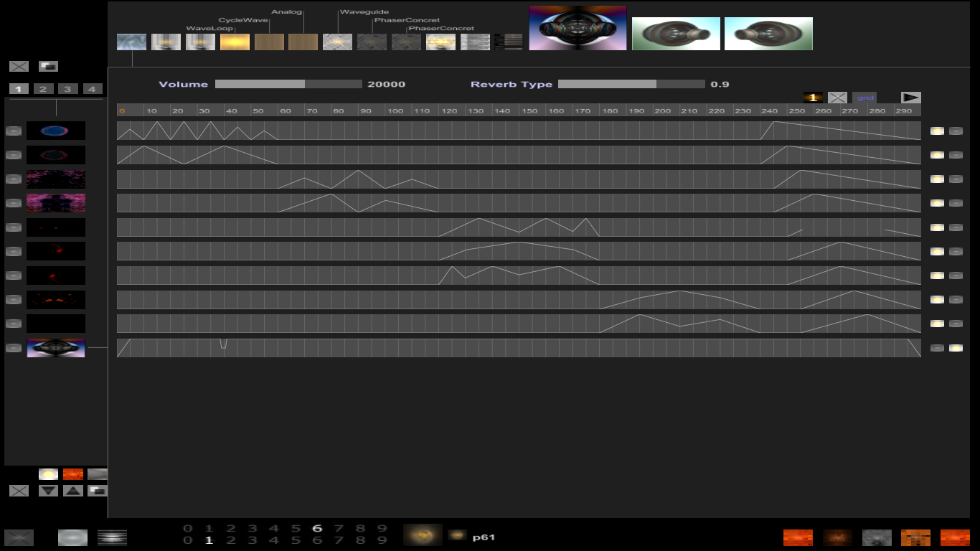Toggle the glowing light on first track

tap(937, 131)
